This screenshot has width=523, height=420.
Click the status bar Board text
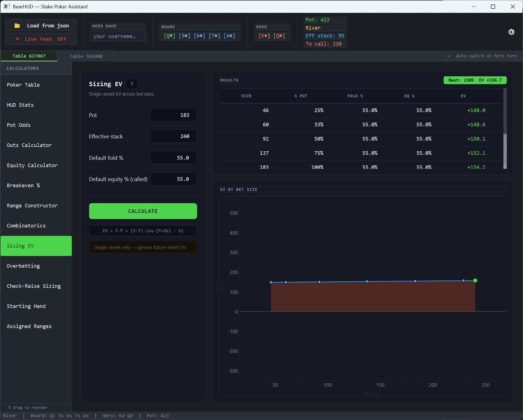pos(60,416)
